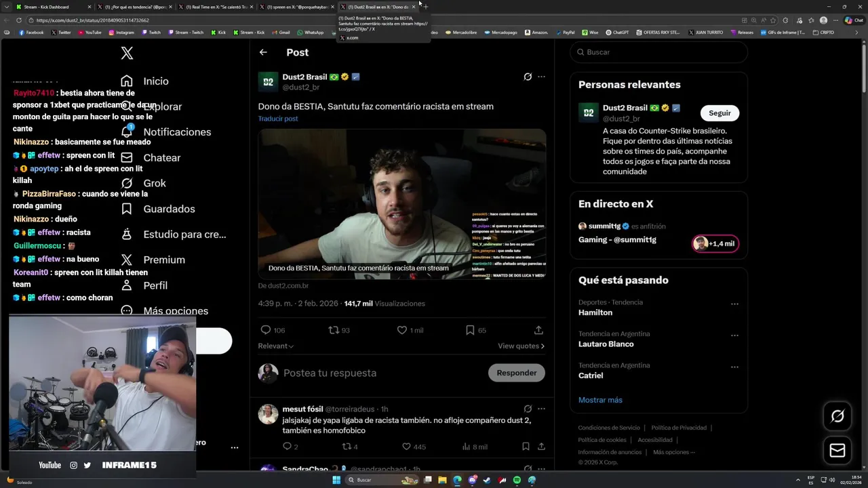Click the X logo in the sidebar

(127, 52)
